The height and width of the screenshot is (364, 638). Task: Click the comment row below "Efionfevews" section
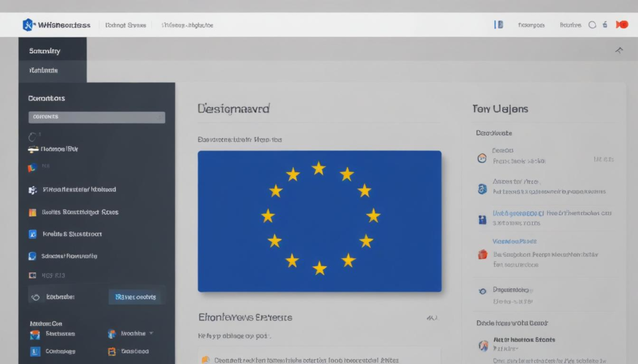point(320,357)
